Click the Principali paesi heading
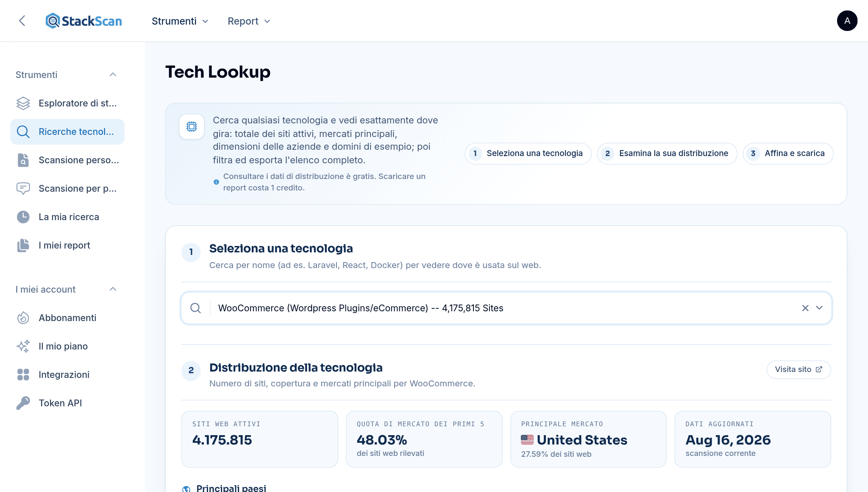Viewport: 868px width, 492px height. coord(231,488)
